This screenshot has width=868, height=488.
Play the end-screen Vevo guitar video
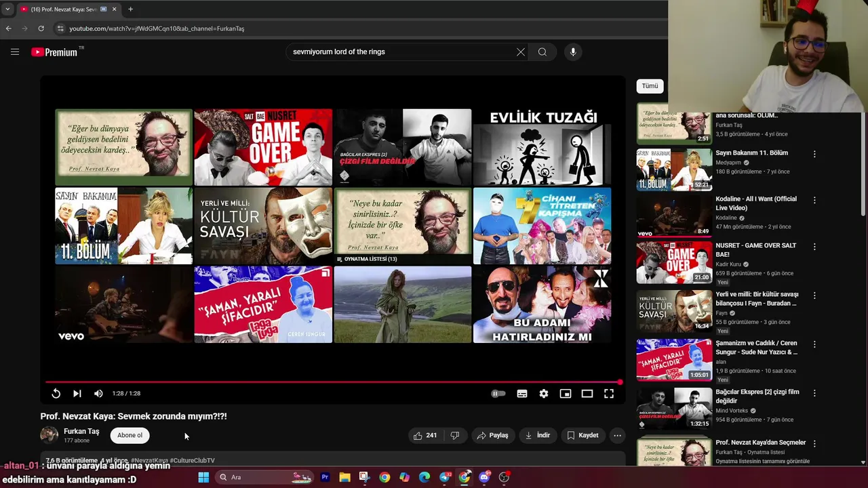[x=123, y=304]
